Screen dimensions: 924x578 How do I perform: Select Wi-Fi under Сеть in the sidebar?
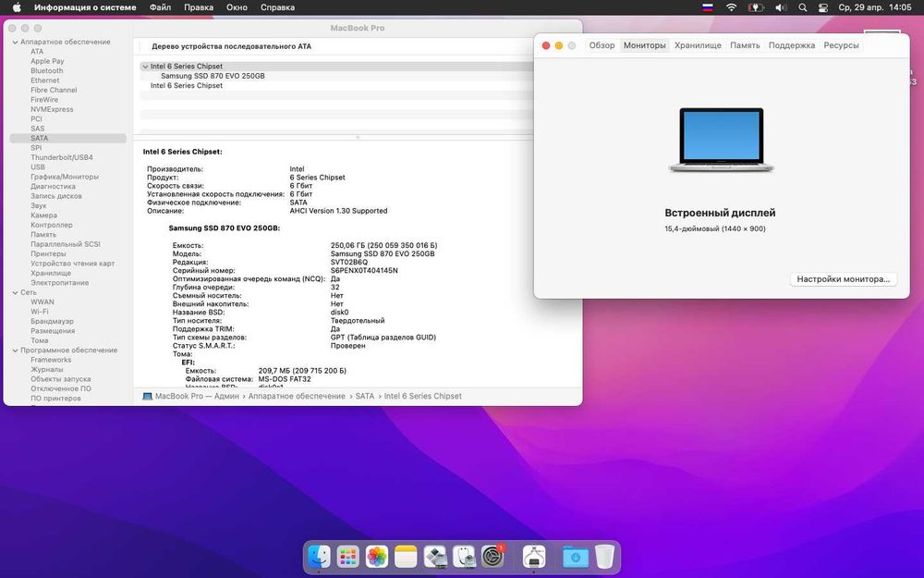(x=40, y=312)
